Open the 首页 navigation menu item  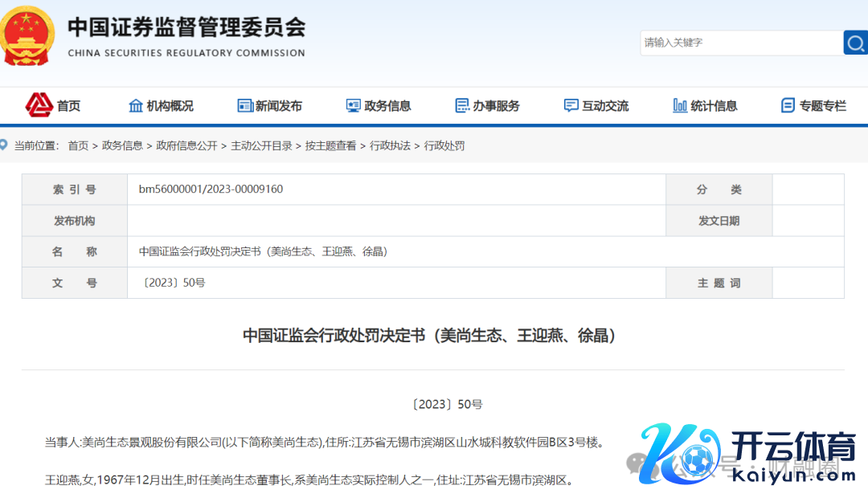[x=68, y=106]
